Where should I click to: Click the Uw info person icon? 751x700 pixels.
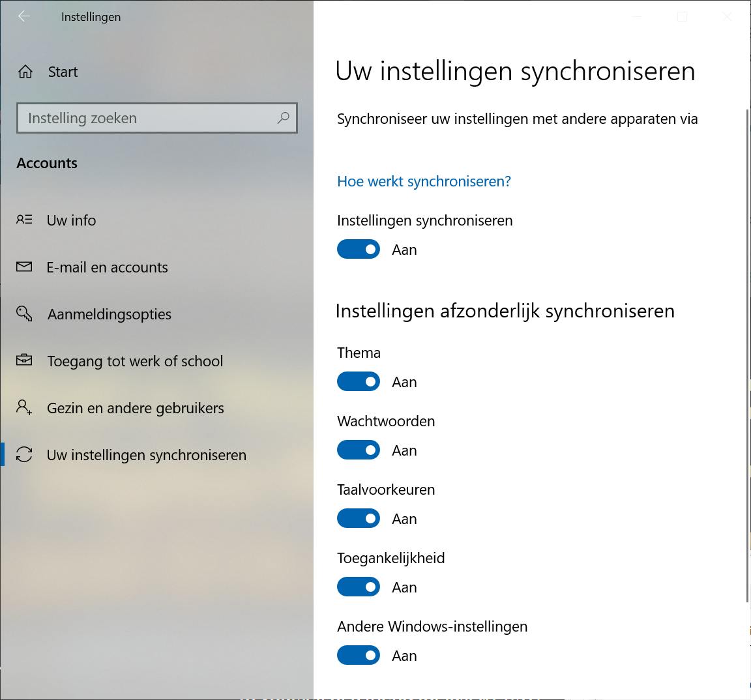click(24, 220)
